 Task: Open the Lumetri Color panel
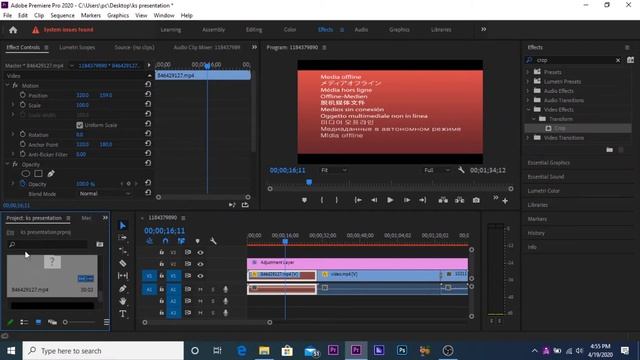point(543,191)
